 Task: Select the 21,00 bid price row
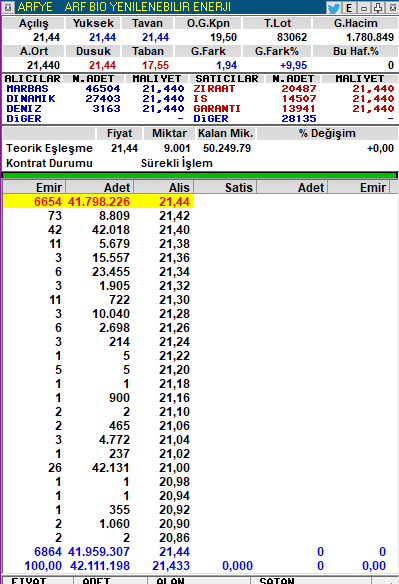[x=98, y=468]
